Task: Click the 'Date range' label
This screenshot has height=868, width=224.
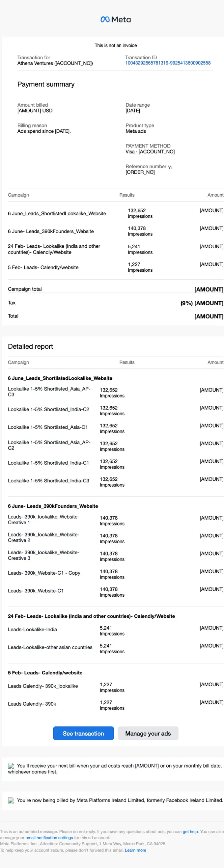Action: (x=138, y=105)
